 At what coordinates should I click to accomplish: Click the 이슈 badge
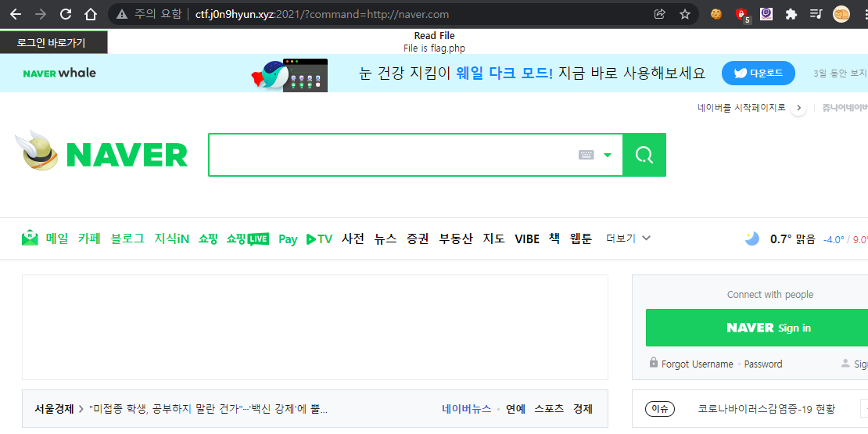(x=660, y=409)
